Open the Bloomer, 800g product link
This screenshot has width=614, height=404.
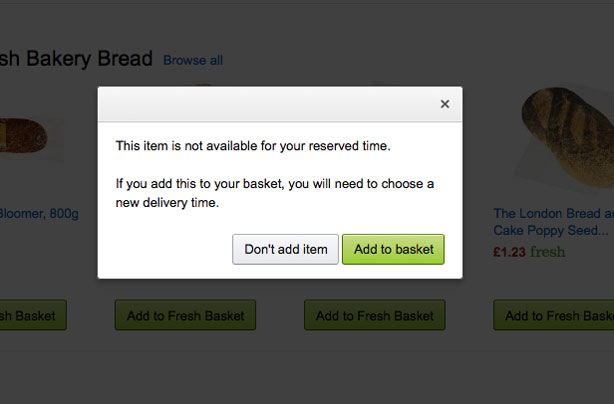point(38,213)
